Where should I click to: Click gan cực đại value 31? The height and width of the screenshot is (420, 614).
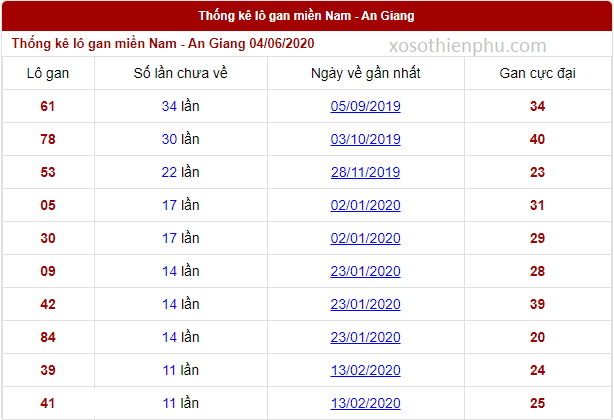537,205
